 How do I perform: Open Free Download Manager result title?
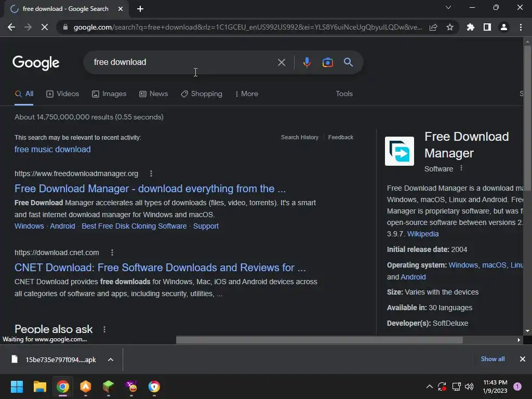150,189
